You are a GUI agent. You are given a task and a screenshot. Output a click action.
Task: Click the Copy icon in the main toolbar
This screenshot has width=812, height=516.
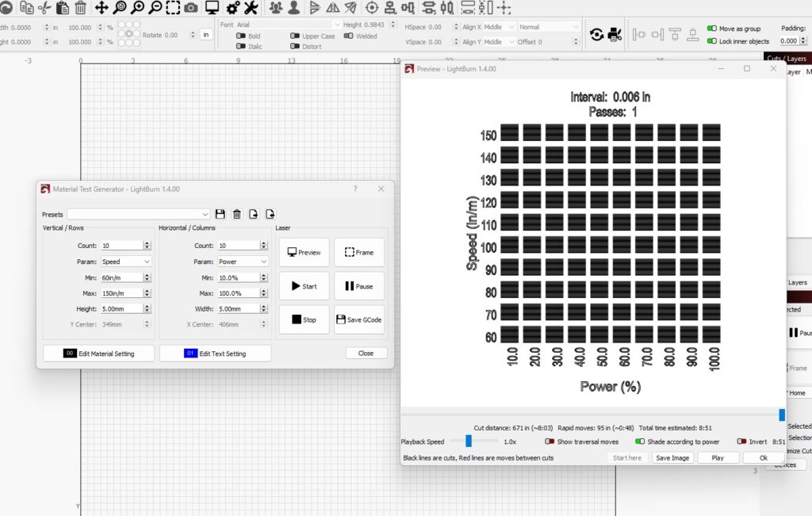[x=26, y=7]
